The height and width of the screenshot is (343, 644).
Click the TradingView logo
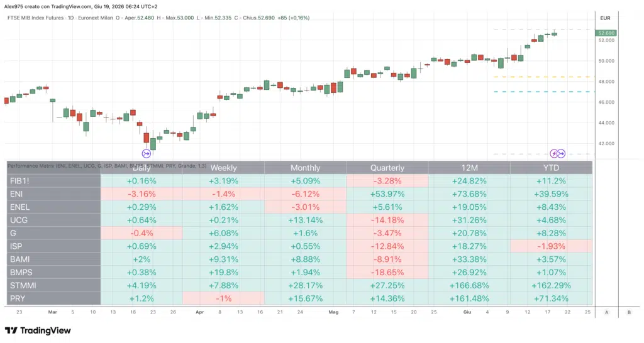pyautogui.click(x=38, y=330)
